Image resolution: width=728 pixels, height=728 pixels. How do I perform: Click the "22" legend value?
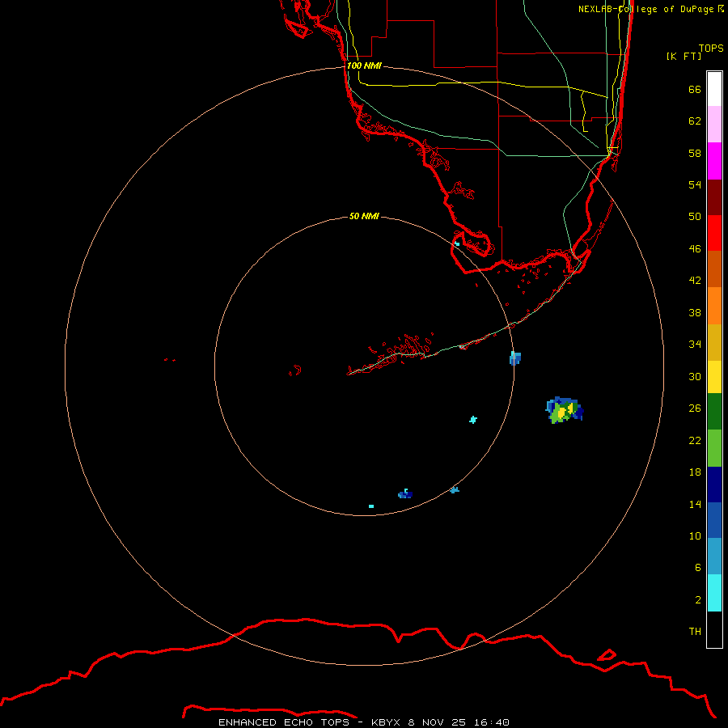pos(695,440)
